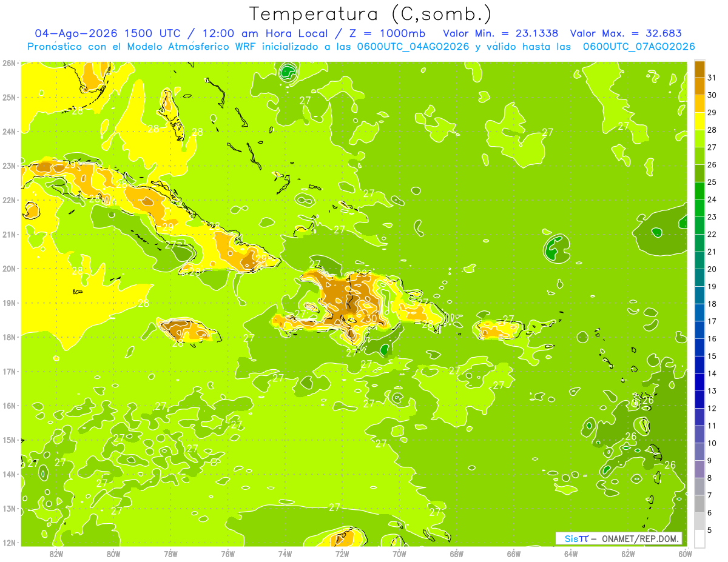This screenshot has height=562, width=728.
Task: Click the valid-until time '0600UTC_07AGO2026'
Action: pyautogui.click(x=639, y=47)
